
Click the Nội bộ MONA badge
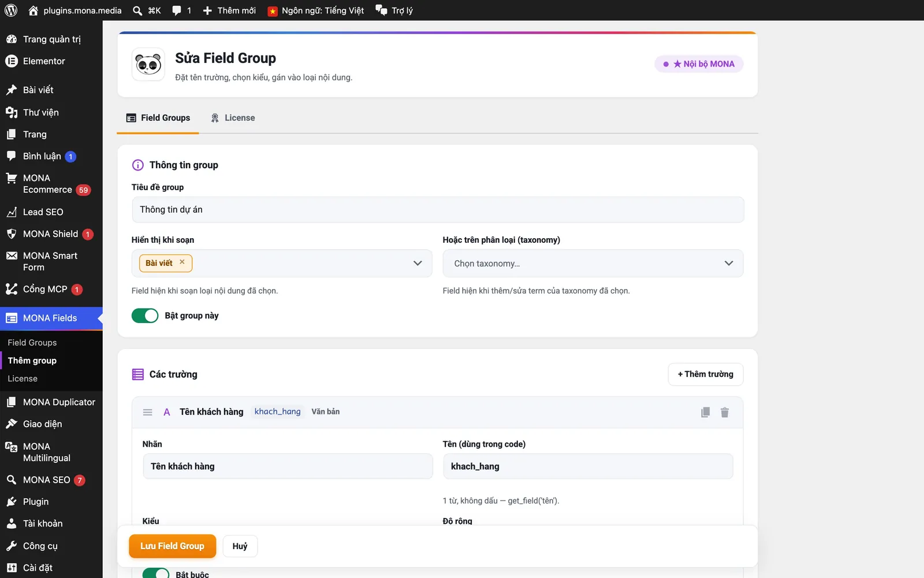click(x=699, y=64)
